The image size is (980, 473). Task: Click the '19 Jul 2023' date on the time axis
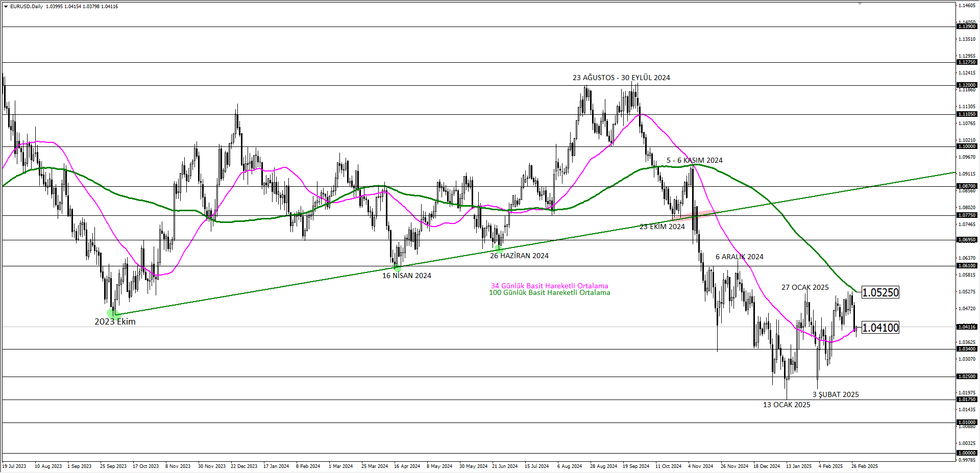[14, 466]
